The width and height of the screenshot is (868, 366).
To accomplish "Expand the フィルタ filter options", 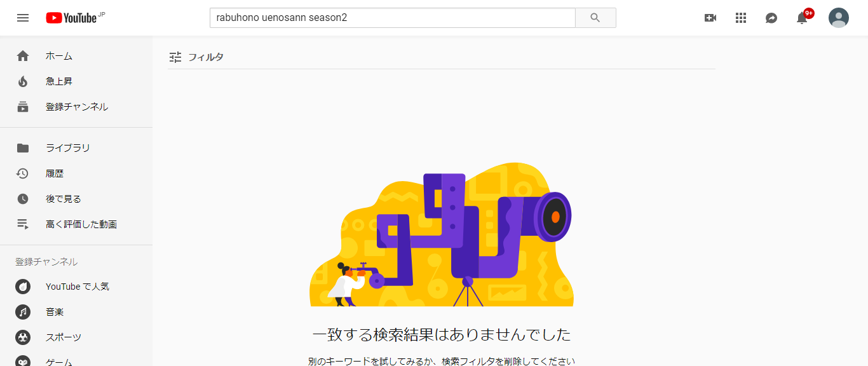I will [x=196, y=57].
